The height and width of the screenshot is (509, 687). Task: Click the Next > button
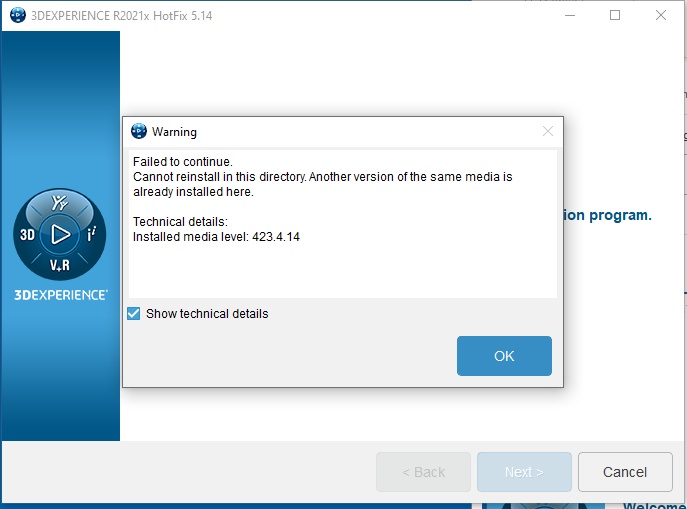point(524,472)
